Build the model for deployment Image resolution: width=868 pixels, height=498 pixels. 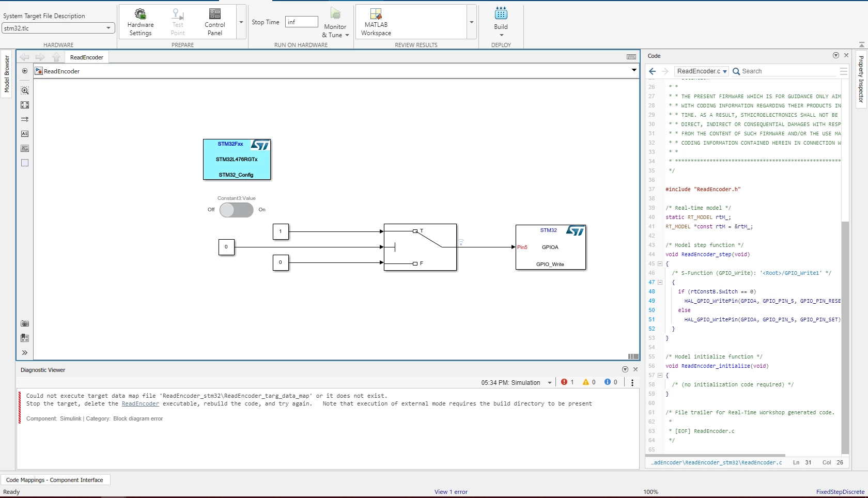[501, 18]
